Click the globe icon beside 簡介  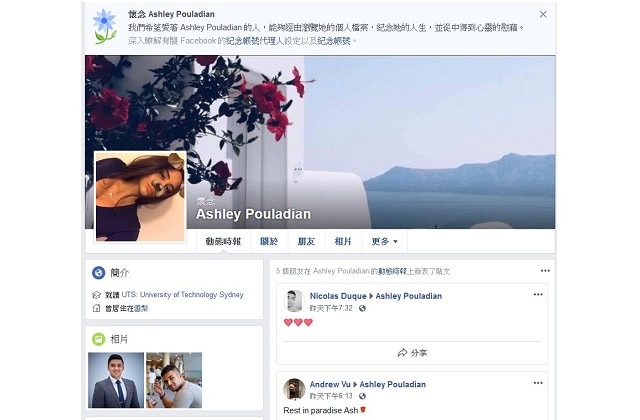[98, 272]
